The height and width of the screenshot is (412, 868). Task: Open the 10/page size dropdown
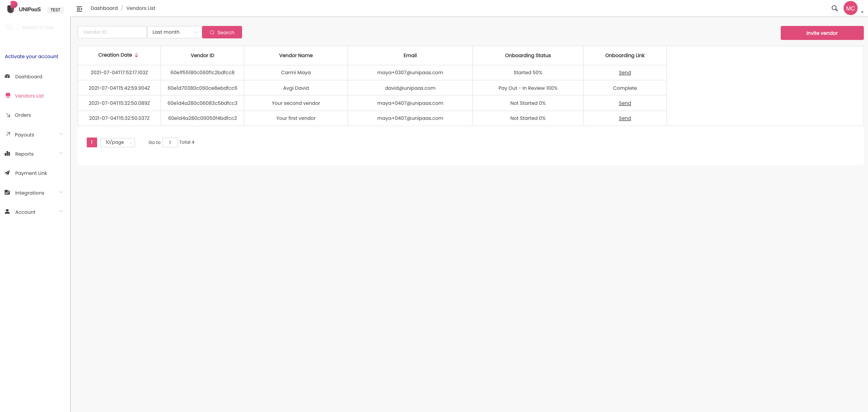coord(118,142)
